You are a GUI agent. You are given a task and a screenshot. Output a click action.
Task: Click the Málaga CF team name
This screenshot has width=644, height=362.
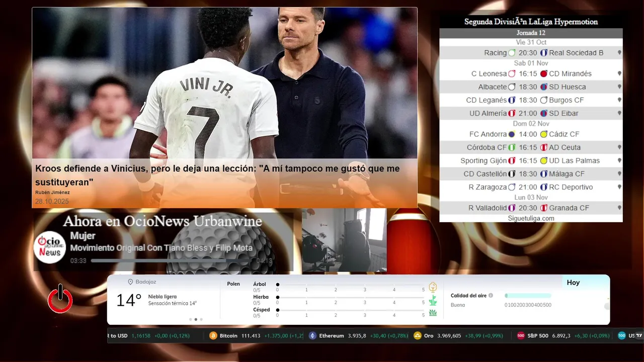pyautogui.click(x=567, y=174)
